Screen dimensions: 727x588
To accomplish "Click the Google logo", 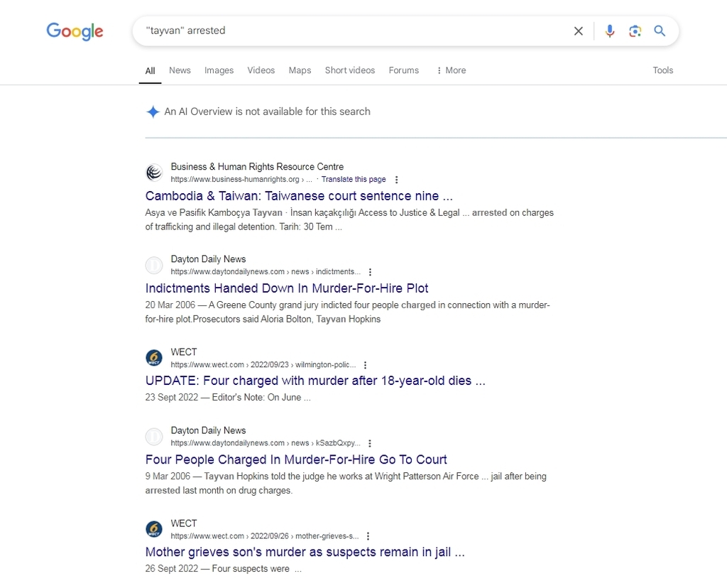I will 75,31.
